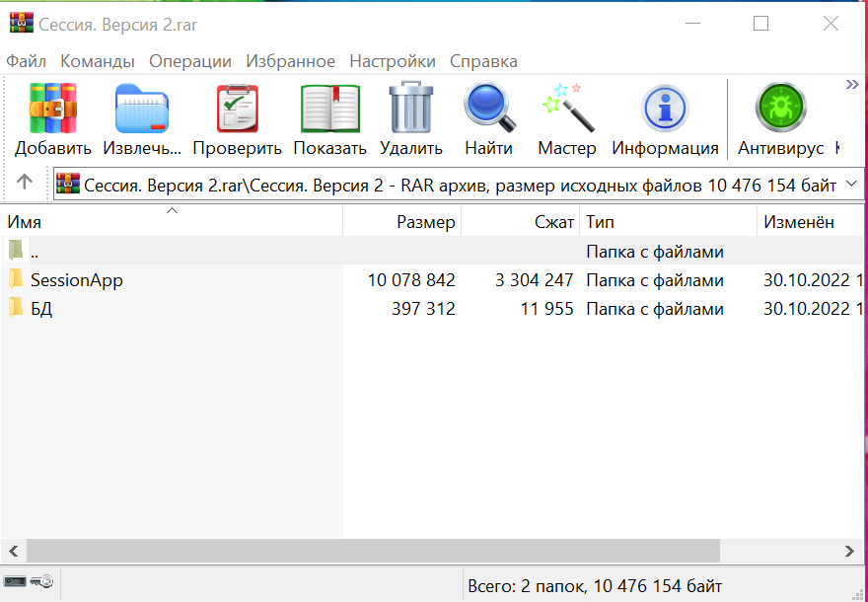868x602 pixels.
Task: Run the Антивирус green bug icon
Action: click(780, 109)
